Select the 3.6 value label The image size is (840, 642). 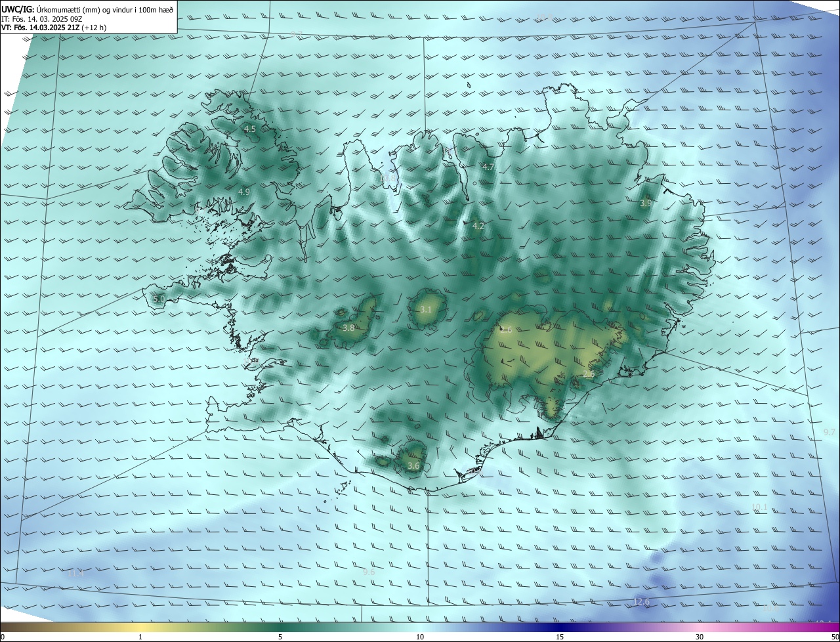point(413,466)
